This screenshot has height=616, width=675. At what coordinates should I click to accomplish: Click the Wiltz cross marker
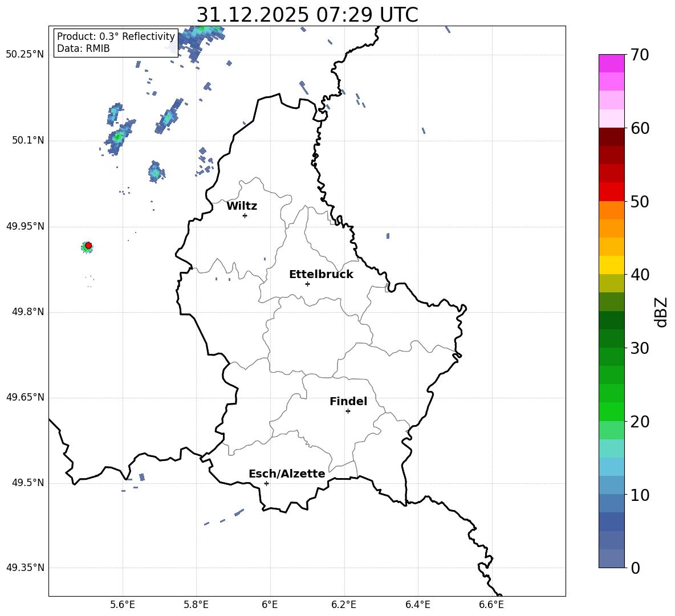point(245,215)
